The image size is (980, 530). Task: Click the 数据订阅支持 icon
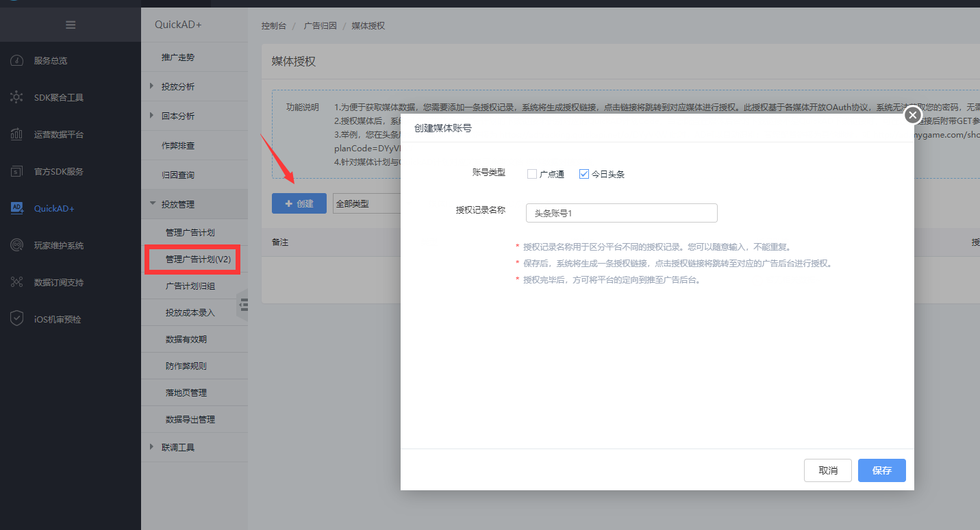[17, 282]
